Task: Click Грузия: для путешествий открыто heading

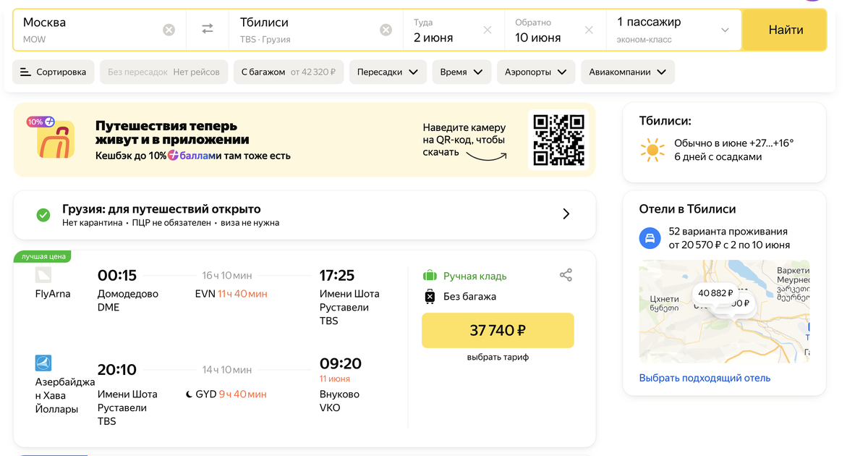Action: point(161,208)
